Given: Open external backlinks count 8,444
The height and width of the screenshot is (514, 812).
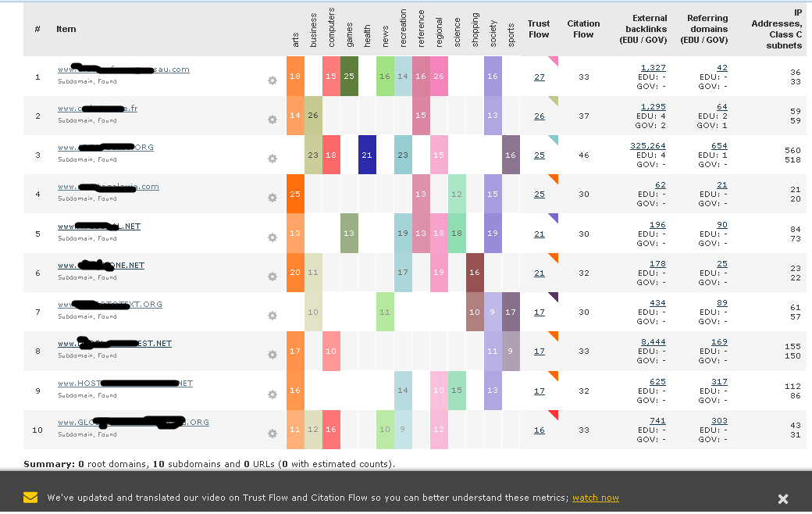Looking at the screenshot, I should point(653,342).
